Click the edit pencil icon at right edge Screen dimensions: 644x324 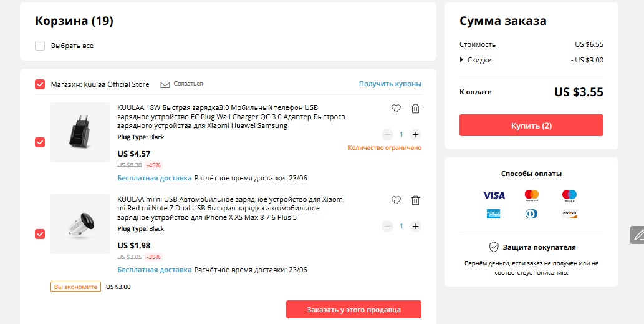click(x=637, y=235)
